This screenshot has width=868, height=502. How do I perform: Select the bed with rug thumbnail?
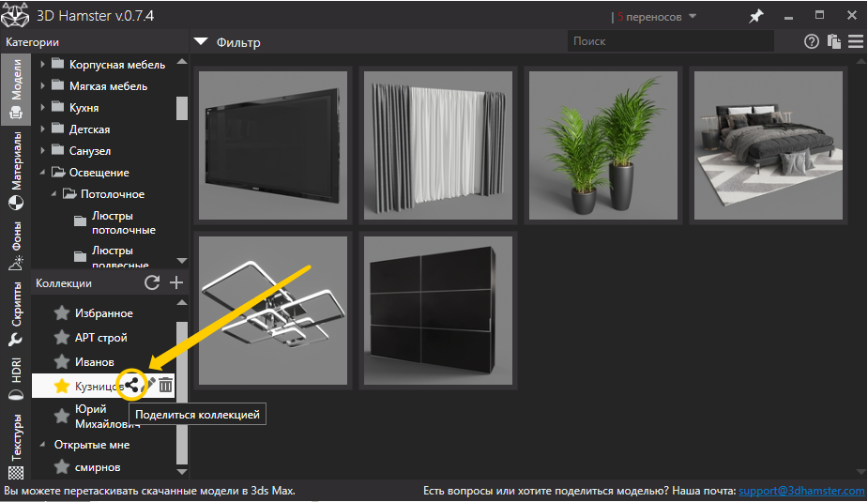point(769,145)
